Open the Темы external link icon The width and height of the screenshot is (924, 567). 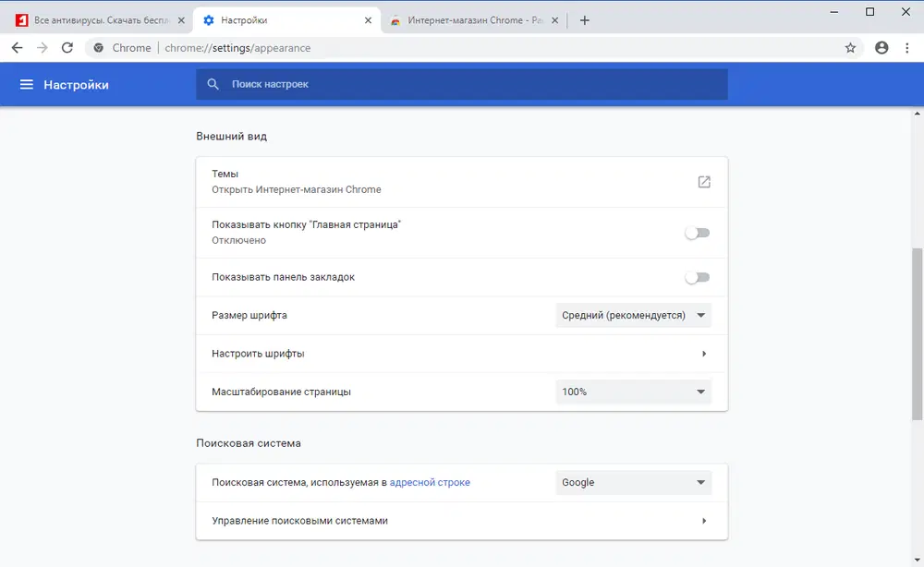(704, 182)
